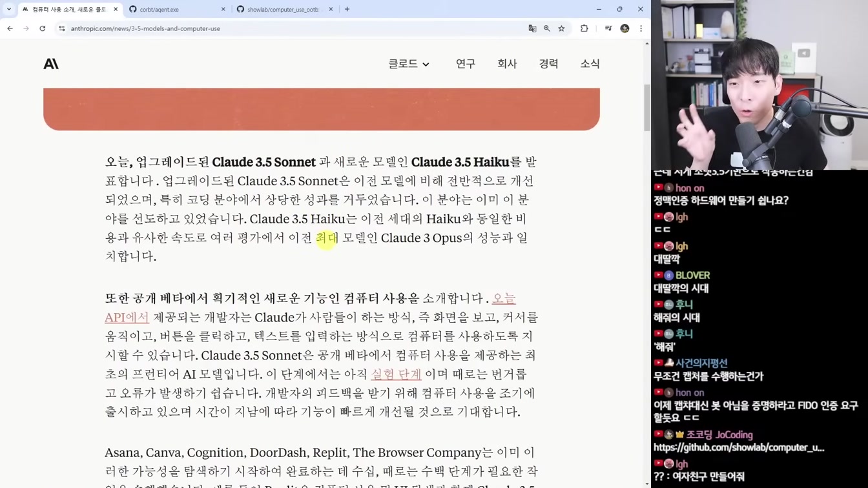Click chat message 무조건 캡처를 수행하는건가
868x488 pixels.
click(x=708, y=376)
